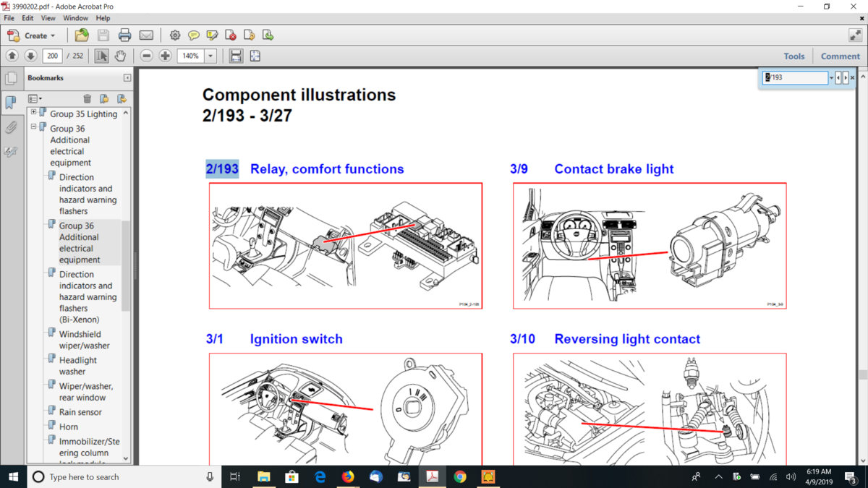Image resolution: width=868 pixels, height=488 pixels.
Task: Toggle the Attachments paperclip panel
Action: pos(11,128)
